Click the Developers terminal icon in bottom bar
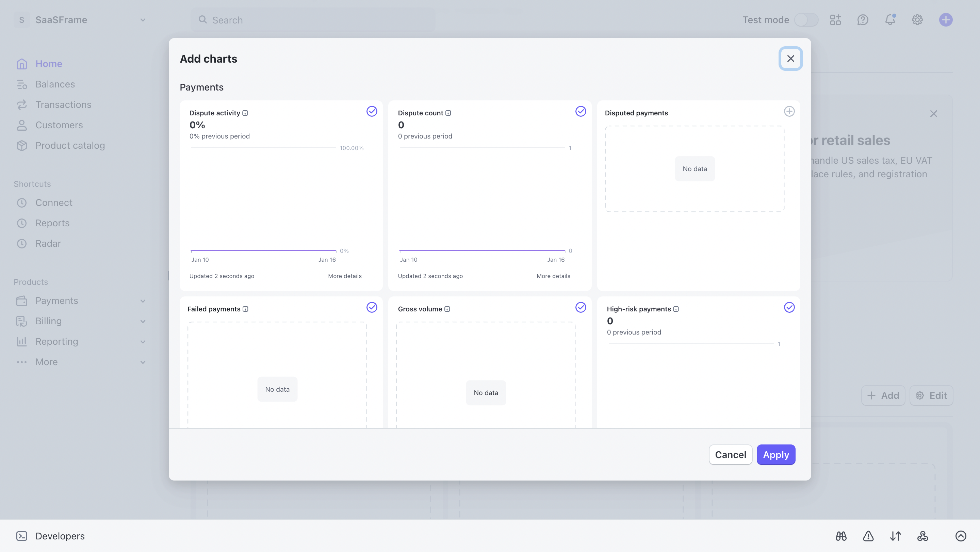This screenshot has width=980, height=552. point(22,536)
